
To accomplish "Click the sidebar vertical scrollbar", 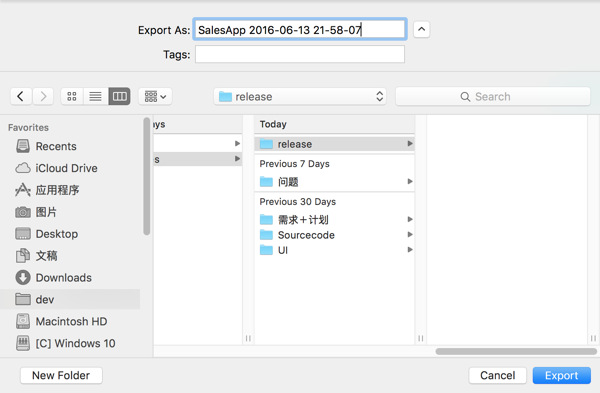I will click(x=147, y=176).
